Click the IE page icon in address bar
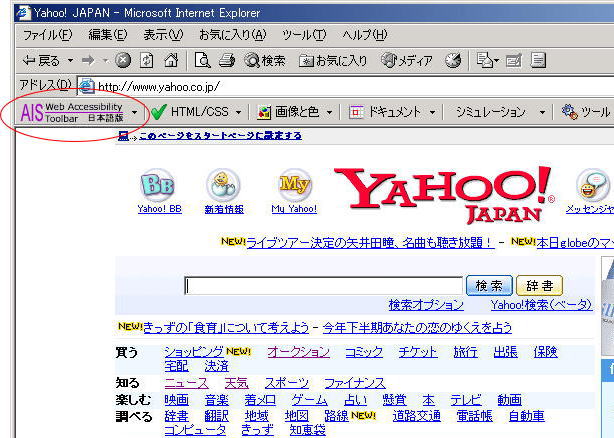 [x=87, y=86]
